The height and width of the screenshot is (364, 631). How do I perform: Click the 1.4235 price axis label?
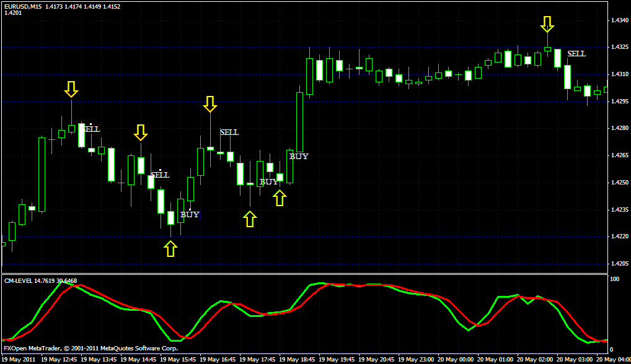coord(620,210)
